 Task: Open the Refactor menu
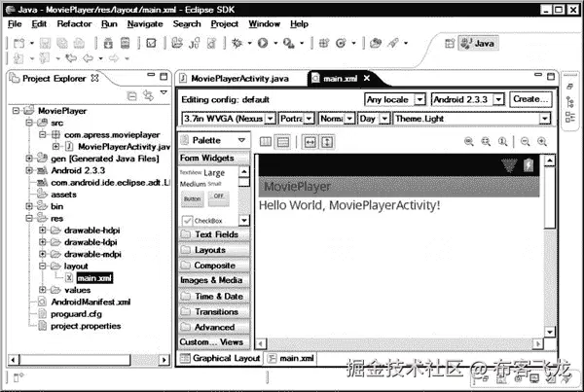coord(74,24)
